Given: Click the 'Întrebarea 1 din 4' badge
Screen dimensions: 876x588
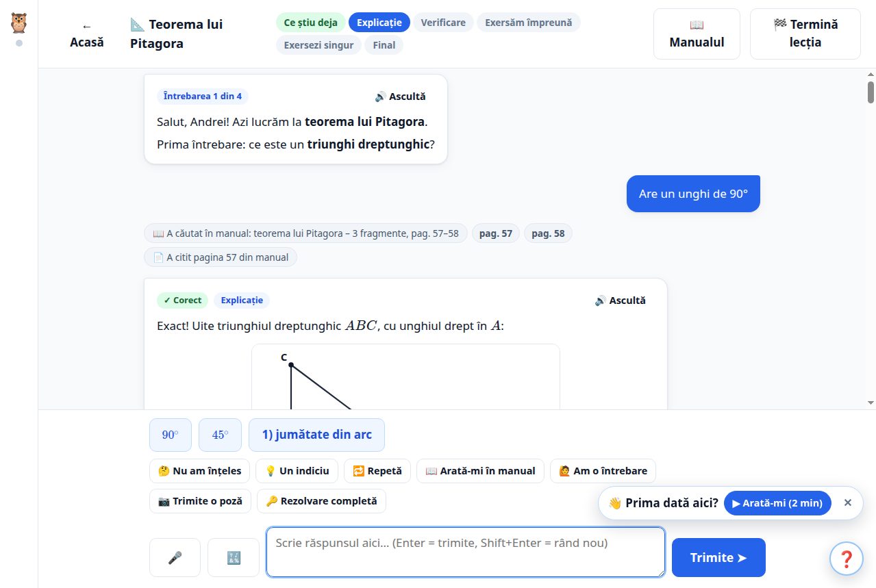Looking at the screenshot, I should pyautogui.click(x=203, y=97).
